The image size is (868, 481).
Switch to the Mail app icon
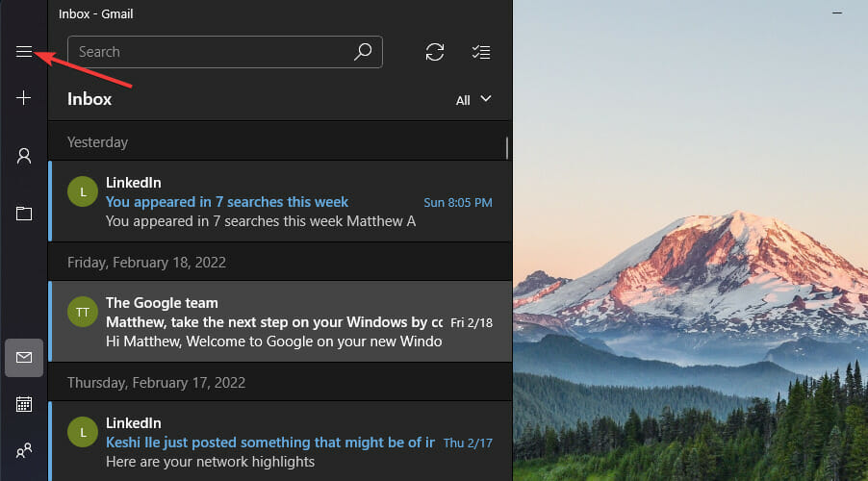tap(24, 358)
